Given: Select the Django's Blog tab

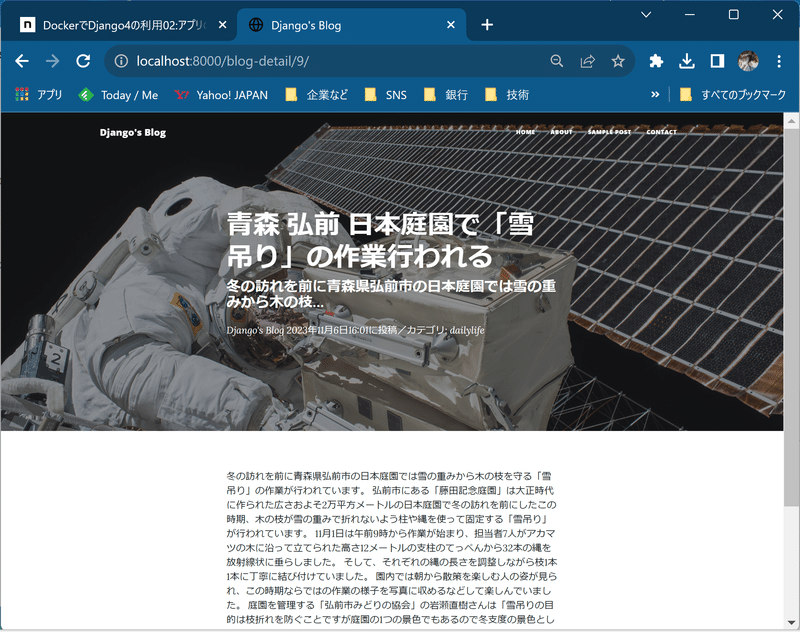Looking at the screenshot, I should (x=351, y=24).
